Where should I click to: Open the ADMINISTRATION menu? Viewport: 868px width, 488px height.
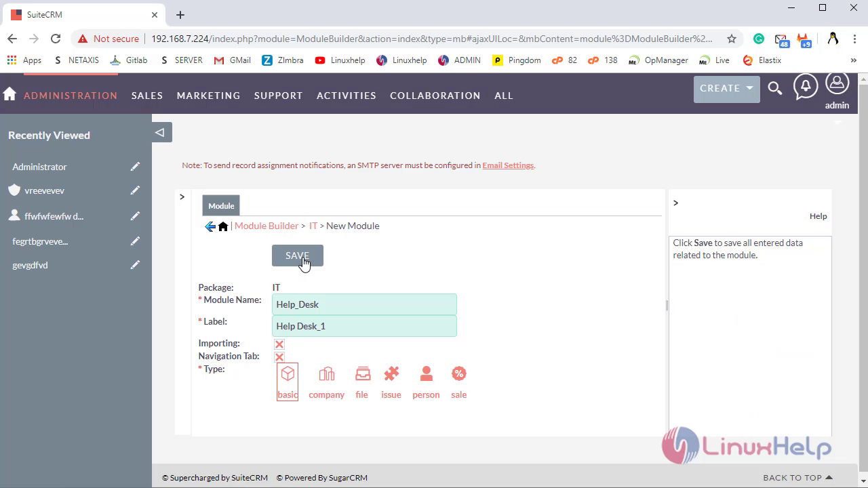pyautogui.click(x=71, y=96)
